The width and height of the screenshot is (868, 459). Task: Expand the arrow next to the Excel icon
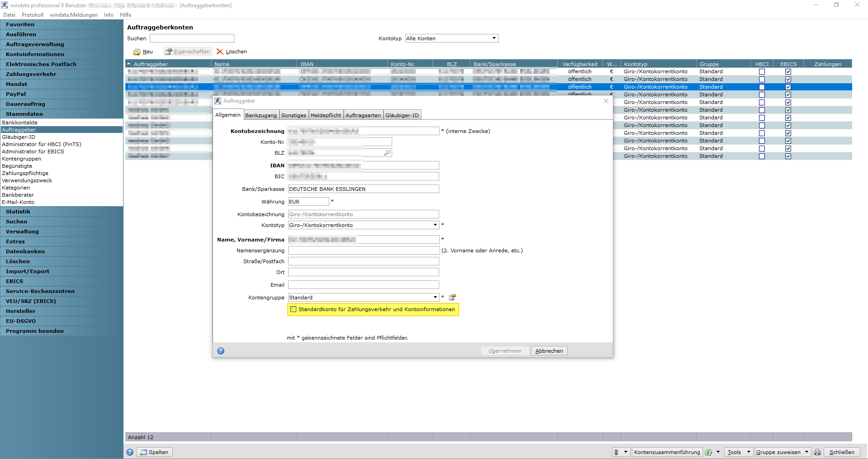pyautogui.click(x=718, y=452)
